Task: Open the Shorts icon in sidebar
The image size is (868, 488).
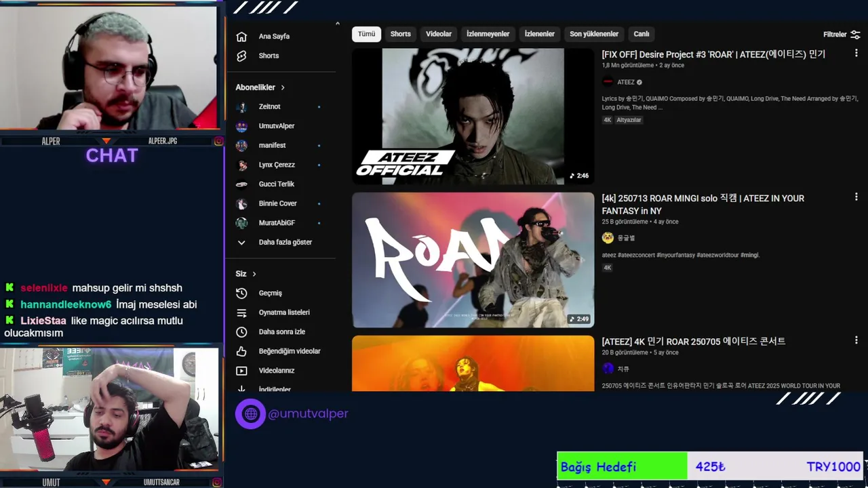Action: (x=241, y=56)
